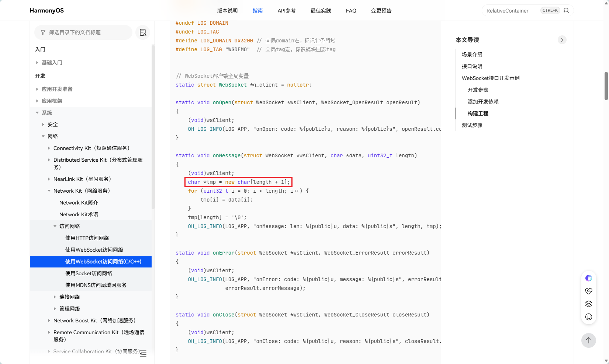Open the 最佳实践 navigation tab
Image resolution: width=609 pixels, height=364 pixels.
(321, 11)
